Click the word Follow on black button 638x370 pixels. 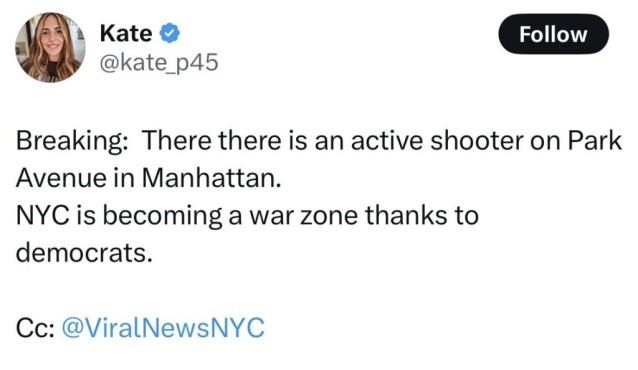coord(553,34)
